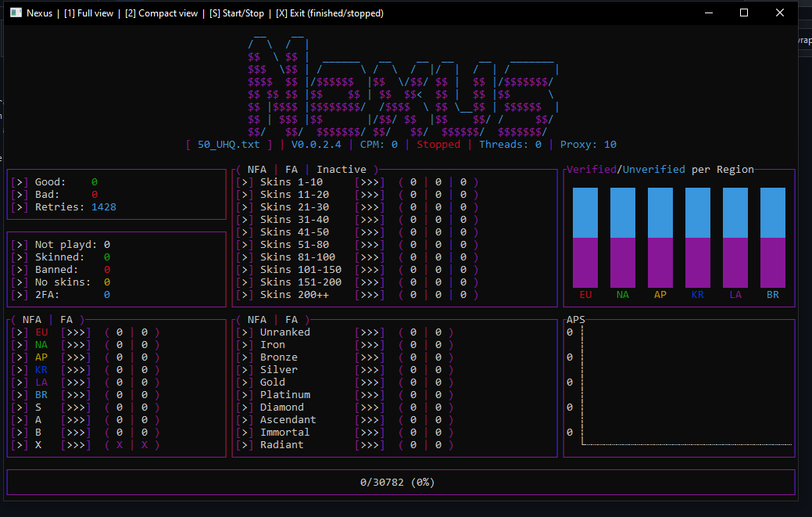Click the Iron rank row
Viewport: 812px width, 517px height.
[x=345, y=344]
